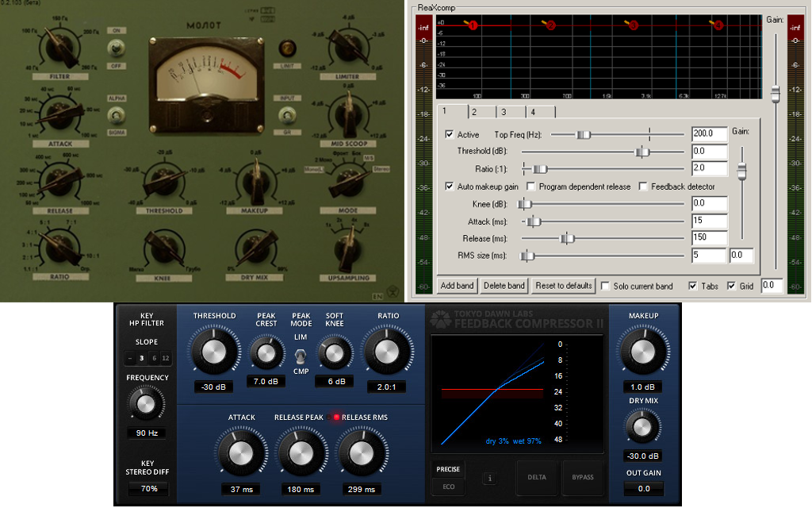This screenshot has width=812, height=508.
Task: Switch to ReaXcomp band tab 1
Action: pyautogui.click(x=452, y=111)
